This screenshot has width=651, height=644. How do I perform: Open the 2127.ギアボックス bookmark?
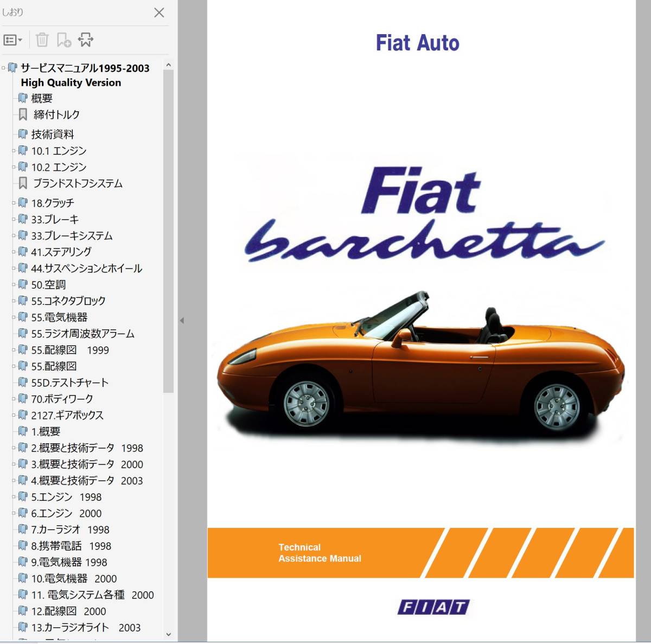pos(67,415)
